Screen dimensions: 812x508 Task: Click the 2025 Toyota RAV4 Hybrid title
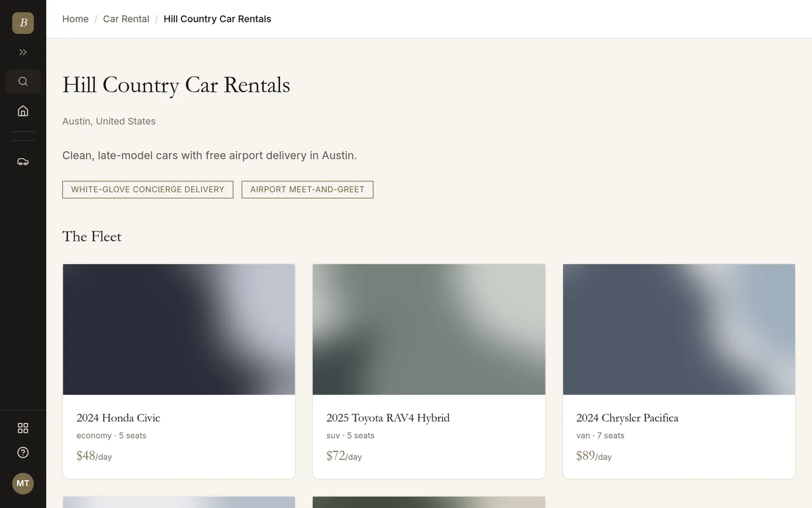388,418
